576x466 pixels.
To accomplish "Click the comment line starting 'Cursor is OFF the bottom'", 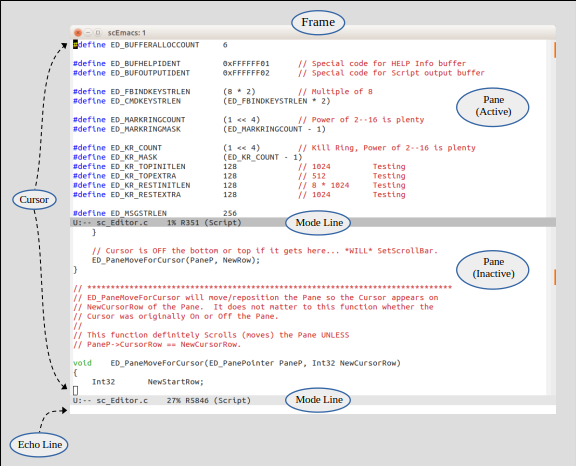I will [x=265, y=251].
